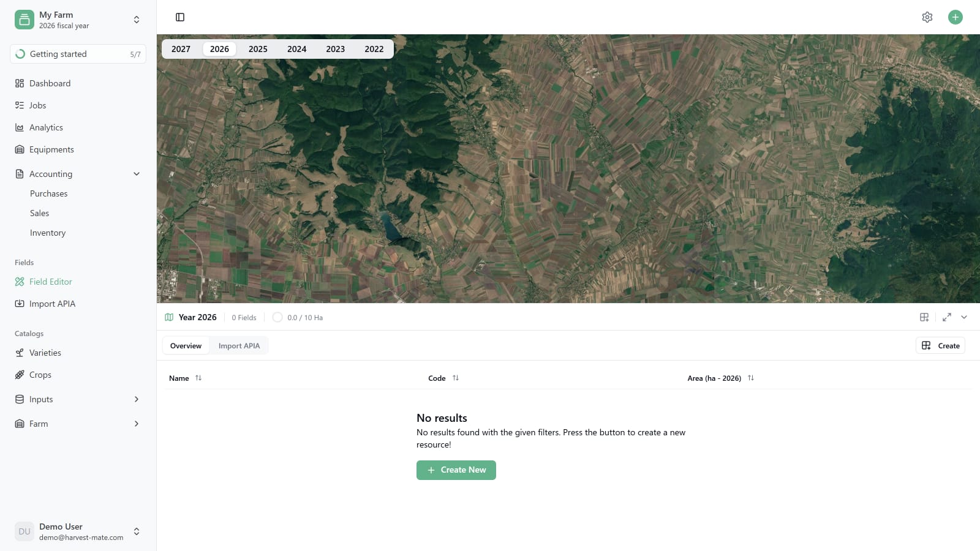Open Demo User account menu

(78, 531)
